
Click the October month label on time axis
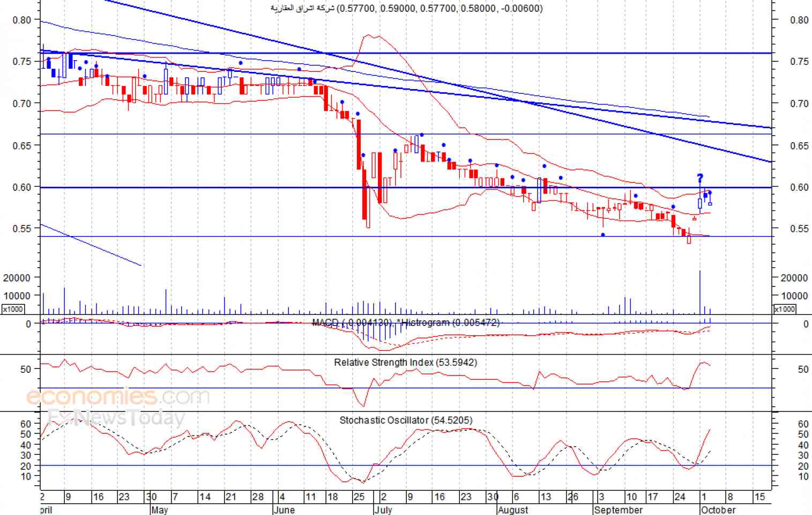click(x=718, y=510)
